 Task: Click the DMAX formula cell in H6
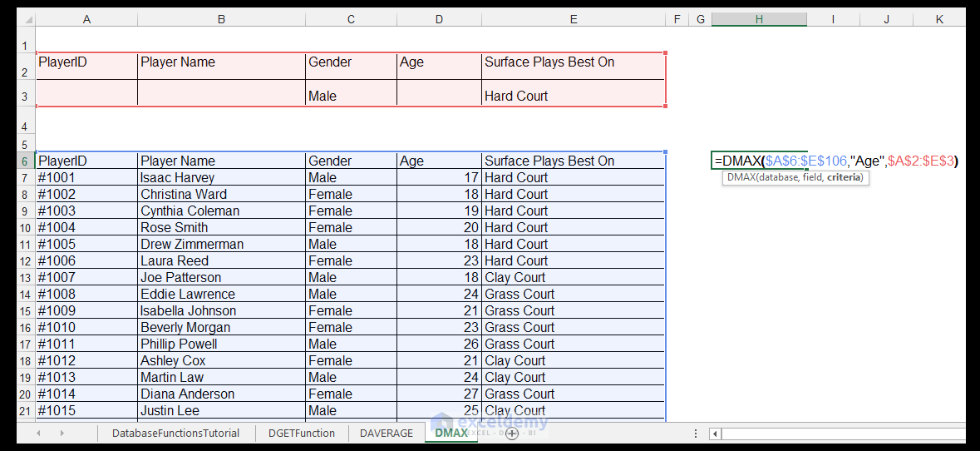(759, 161)
